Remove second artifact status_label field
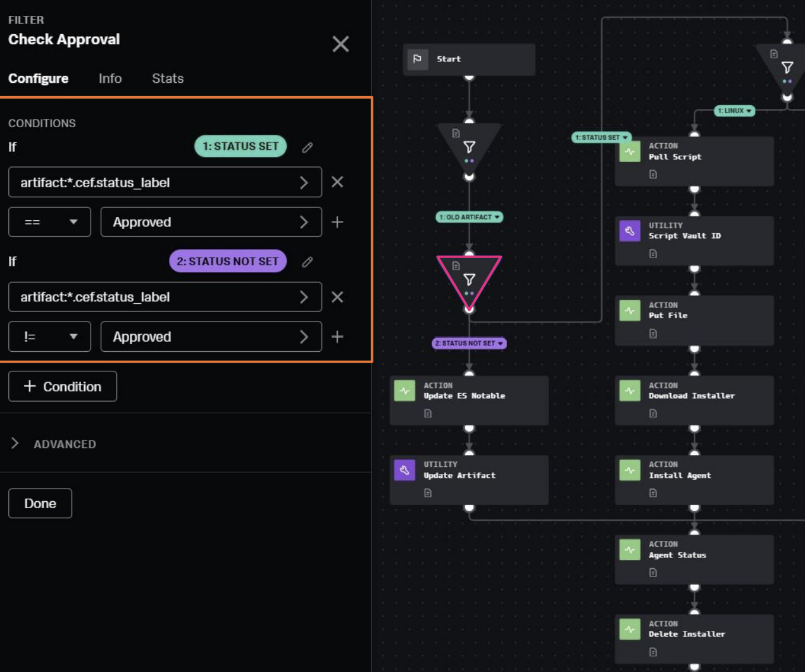Viewport: 805px width, 672px height. coord(337,297)
